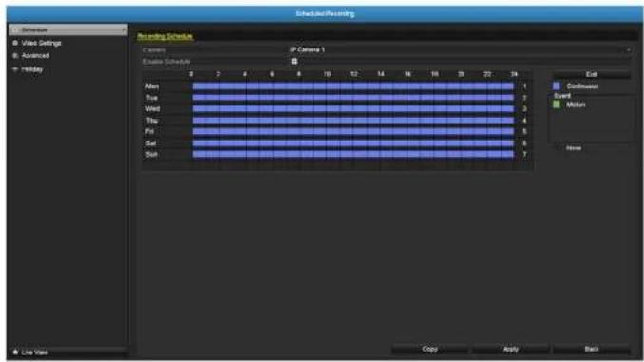
Task: Select the Continuous blue color swatch
Action: tap(557, 86)
